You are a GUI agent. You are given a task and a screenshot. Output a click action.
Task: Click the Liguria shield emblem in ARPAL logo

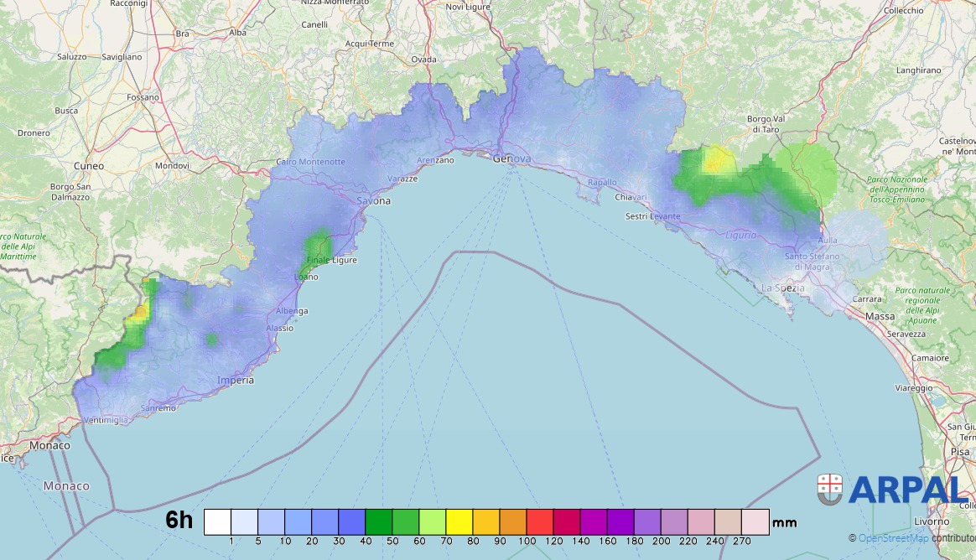(x=830, y=489)
